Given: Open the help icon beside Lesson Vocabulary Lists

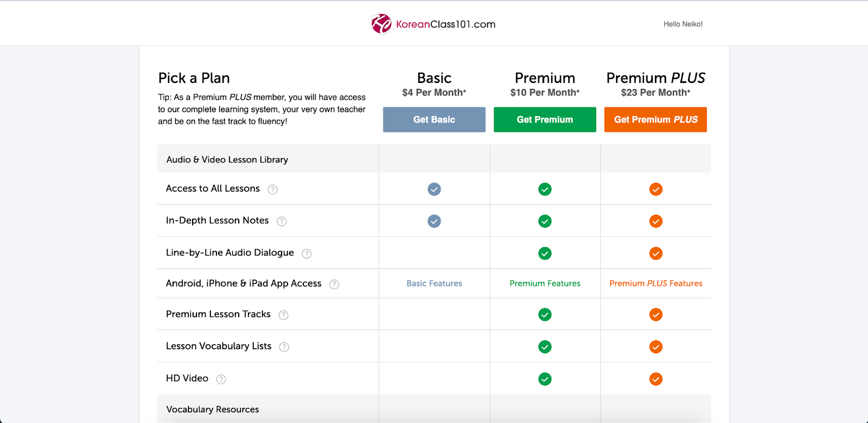Looking at the screenshot, I should [x=284, y=347].
